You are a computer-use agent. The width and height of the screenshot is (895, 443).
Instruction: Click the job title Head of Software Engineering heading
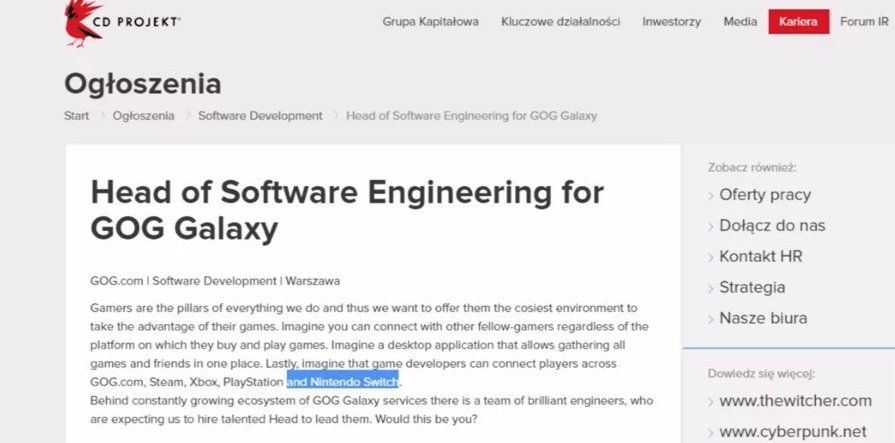(347, 210)
